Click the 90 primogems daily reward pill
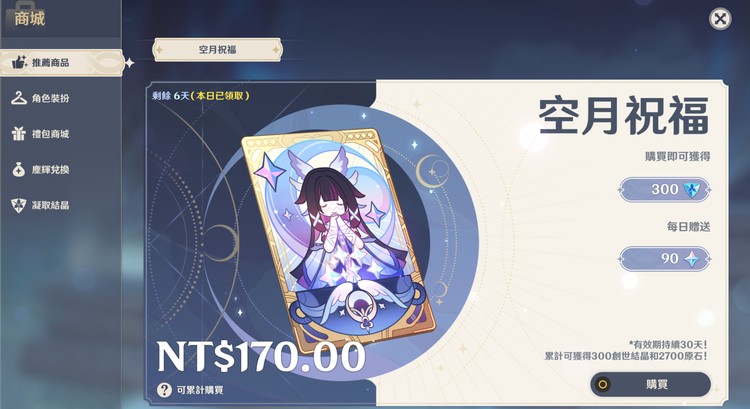The image size is (750, 409). (x=664, y=259)
